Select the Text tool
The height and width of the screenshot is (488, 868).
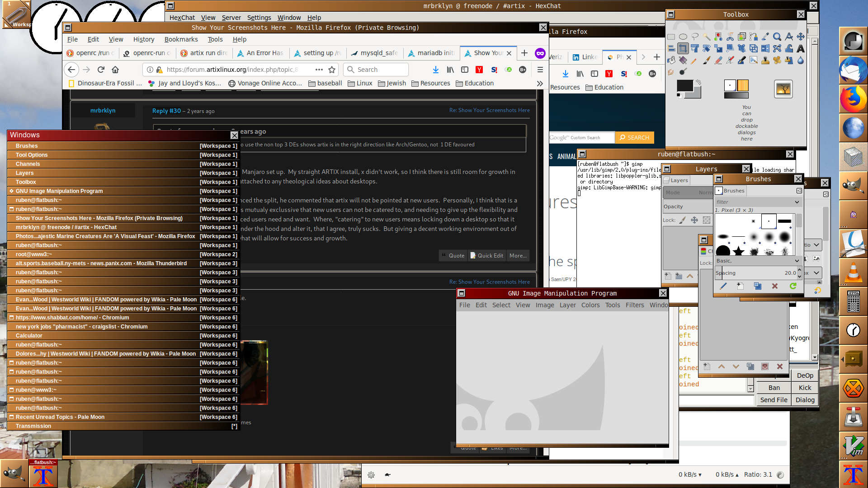pyautogui.click(x=801, y=48)
